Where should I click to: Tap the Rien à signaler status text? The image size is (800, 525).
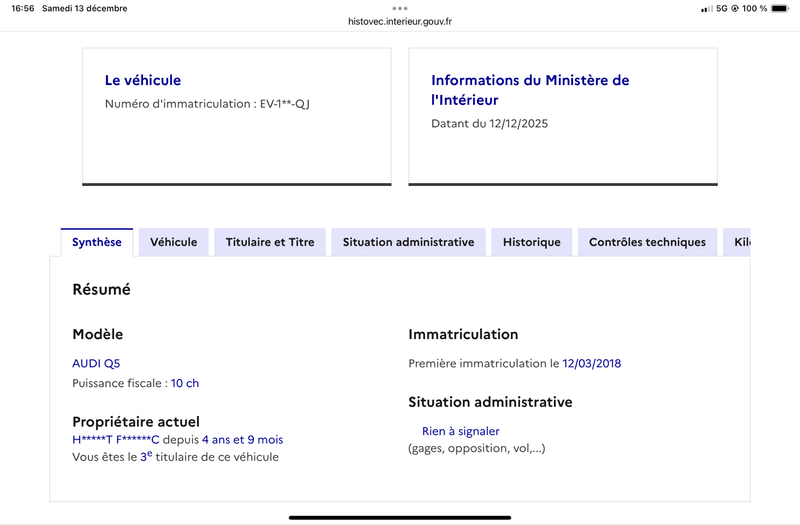tap(460, 431)
